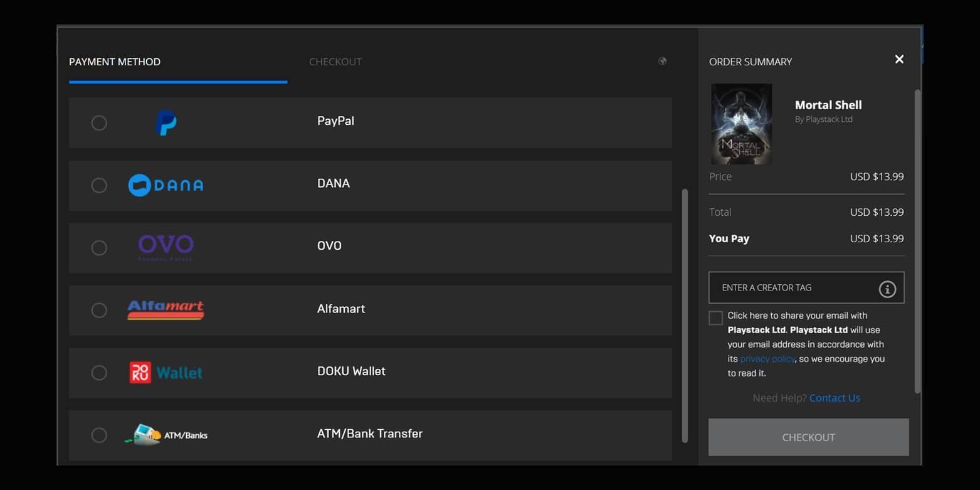Click the Mortal Shell cover thumbnail

click(x=741, y=124)
